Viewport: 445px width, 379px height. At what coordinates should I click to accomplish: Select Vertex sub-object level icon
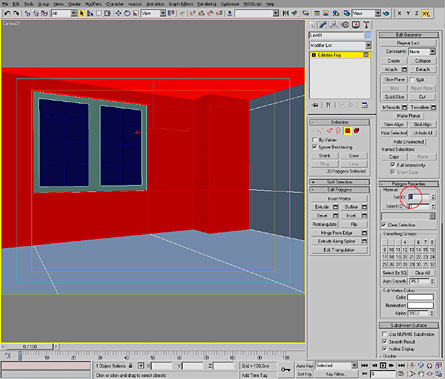pos(320,131)
